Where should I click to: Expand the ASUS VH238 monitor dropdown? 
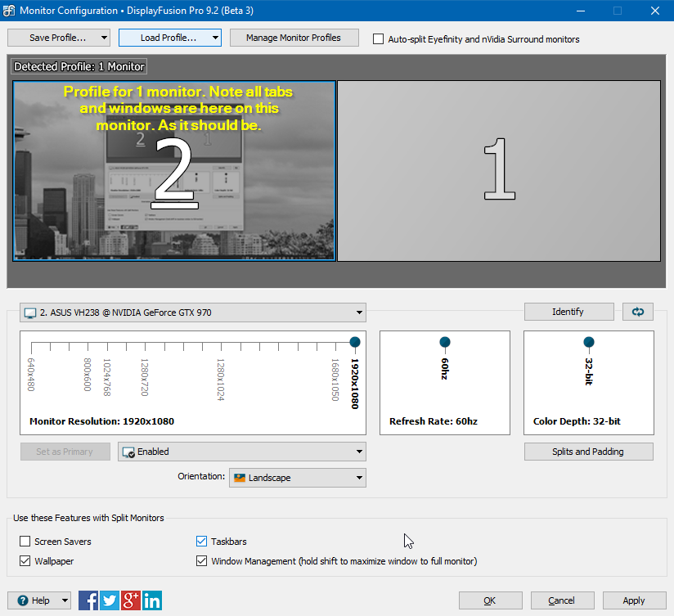[193, 312]
